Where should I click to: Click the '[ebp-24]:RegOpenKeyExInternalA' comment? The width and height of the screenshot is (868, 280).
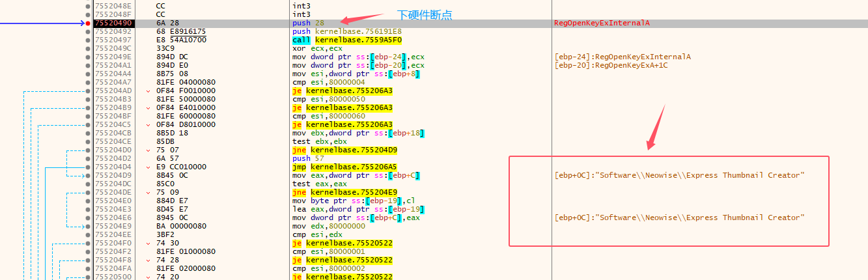tap(623, 57)
